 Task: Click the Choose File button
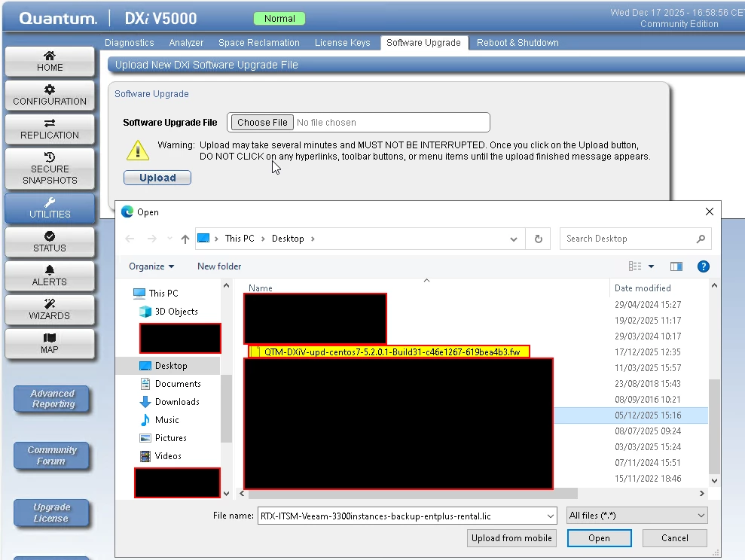coord(262,123)
